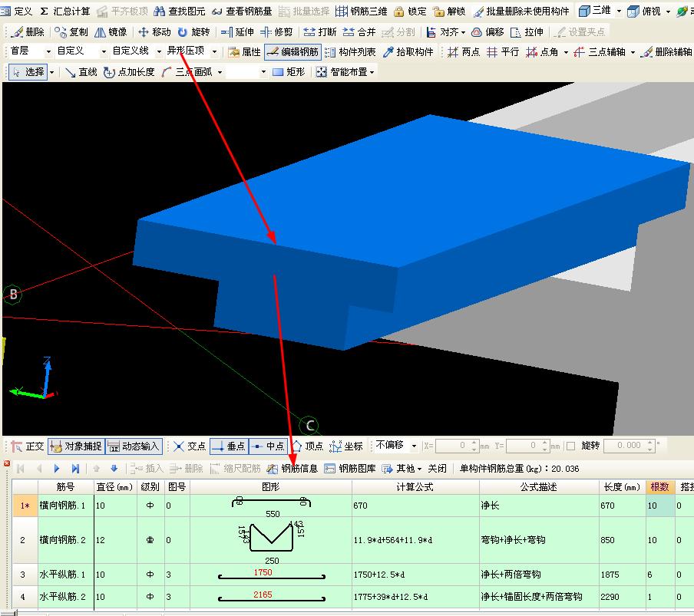
Task: Toggle 正交 orthogonal mode
Action: click(x=28, y=446)
